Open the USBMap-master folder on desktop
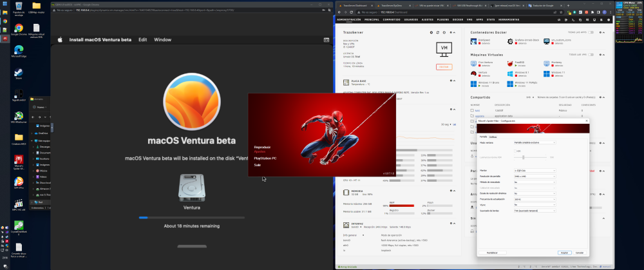Image resolution: width=644 pixels, height=270 pixels. (36, 6)
